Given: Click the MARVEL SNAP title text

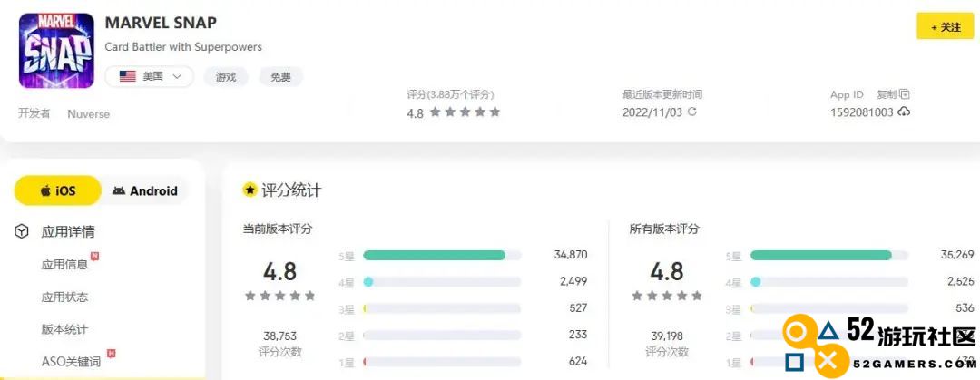Looking at the screenshot, I should pyautogui.click(x=161, y=23).
